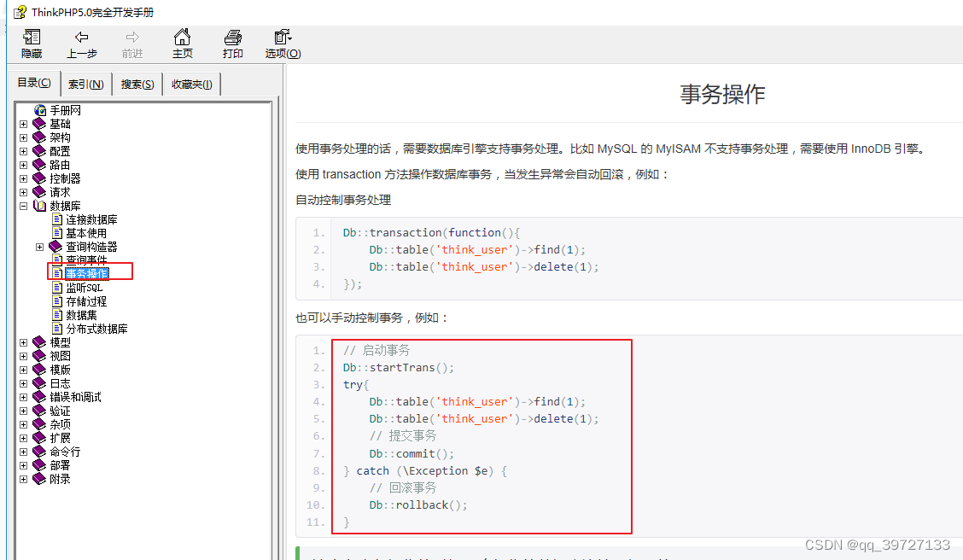Click the book icon beside 请求
Image resolution: width=963 pixels, height=560 pixels.
(39, 192)
